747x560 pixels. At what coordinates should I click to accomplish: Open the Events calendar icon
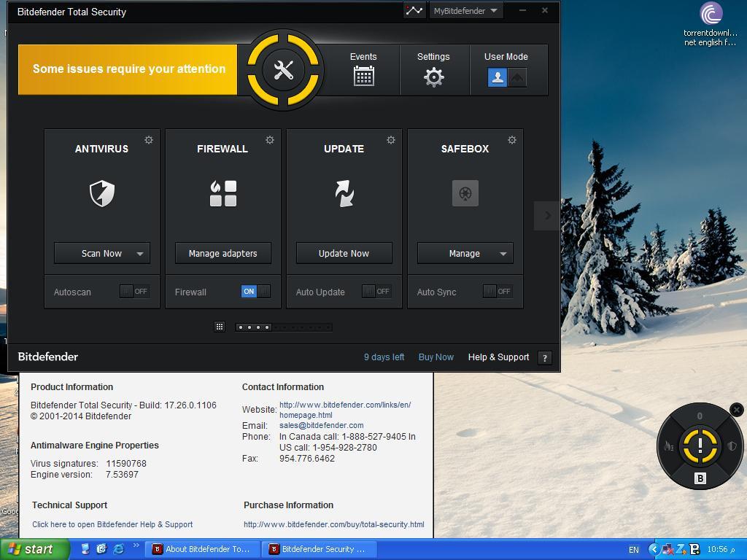[x=363, y=76]
